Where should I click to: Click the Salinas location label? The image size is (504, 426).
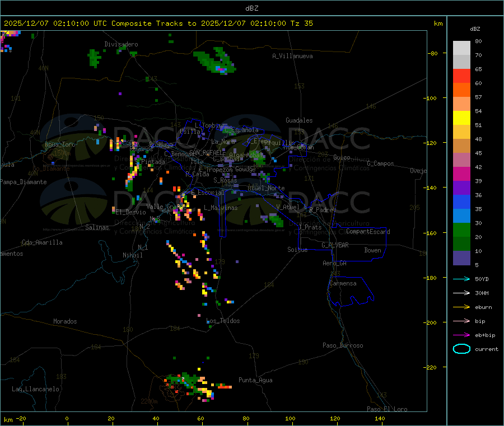[97, 227]
